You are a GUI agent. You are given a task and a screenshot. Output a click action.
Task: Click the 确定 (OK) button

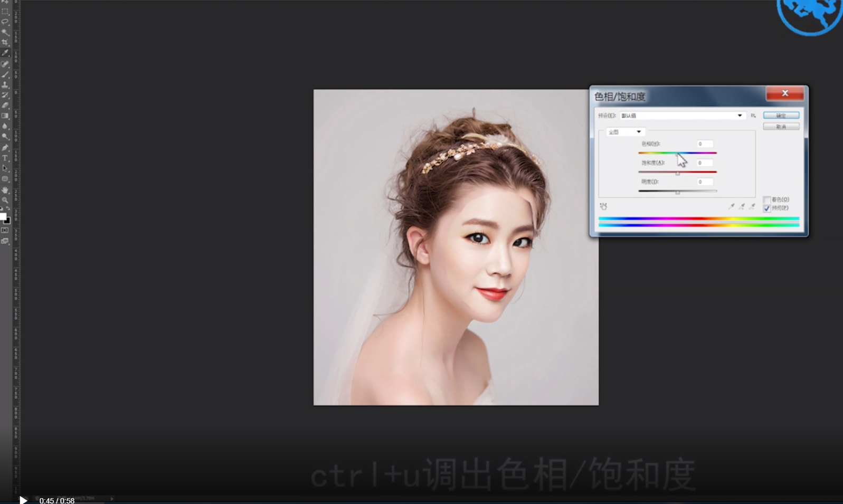click(781, 116)
